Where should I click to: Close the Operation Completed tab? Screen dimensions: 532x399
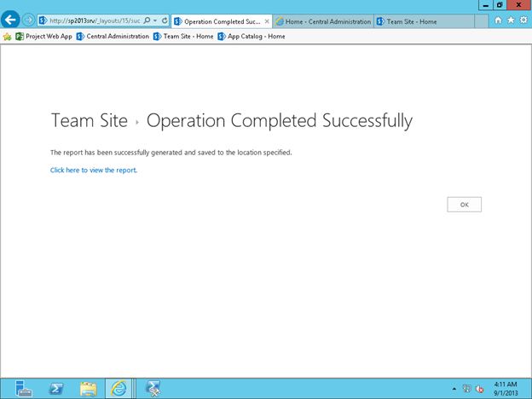click(x=267, y=21)
